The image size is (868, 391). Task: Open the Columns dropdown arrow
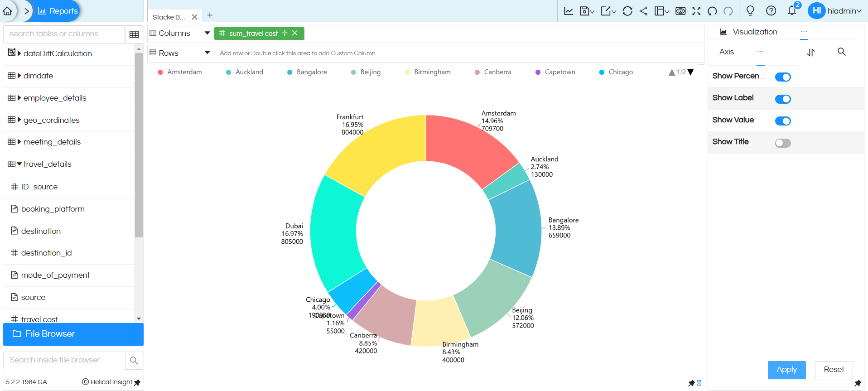(207, 33)
